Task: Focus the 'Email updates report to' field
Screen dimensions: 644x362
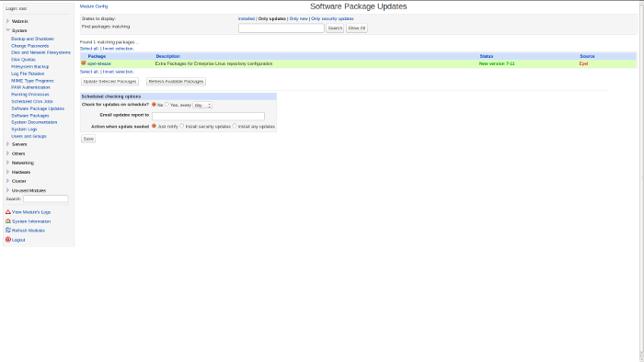Action: tap(208, 116)
